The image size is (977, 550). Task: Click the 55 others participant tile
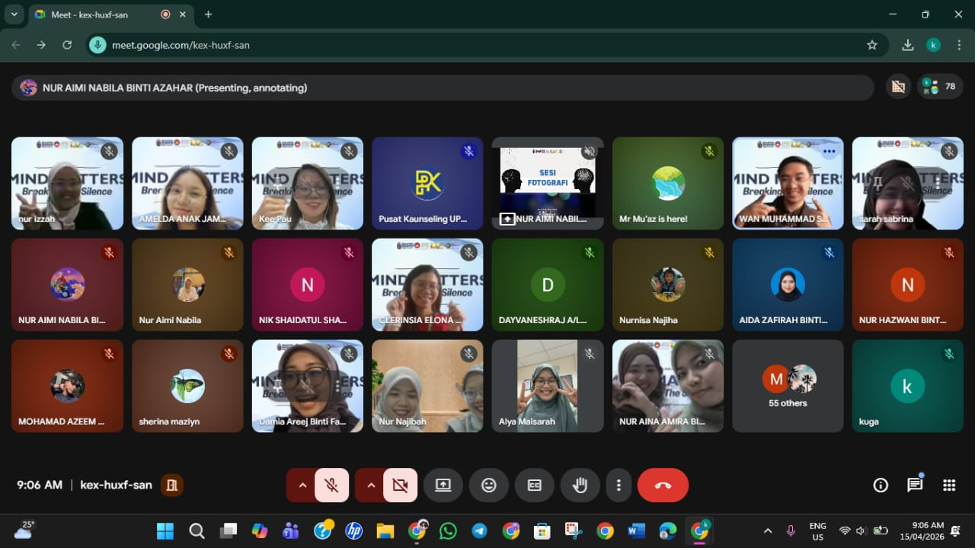coord(788,386)
